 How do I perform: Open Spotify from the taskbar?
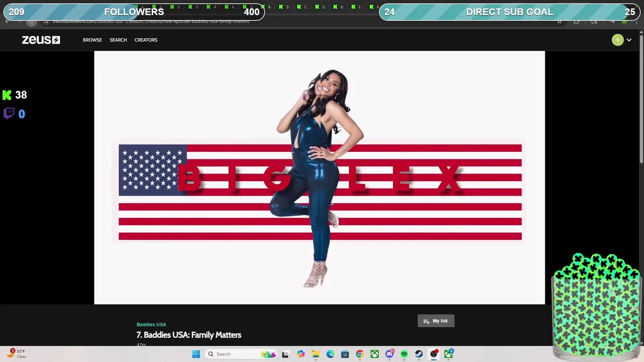pos(404,354)
